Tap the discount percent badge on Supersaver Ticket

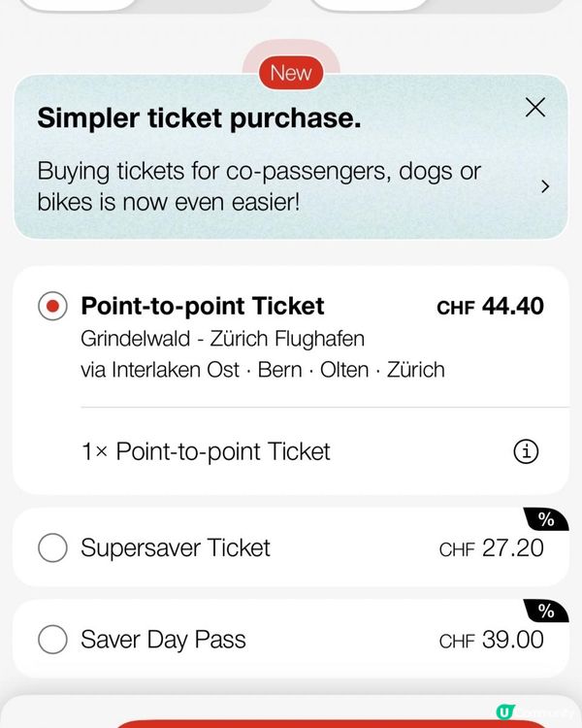tap(546, 520)
